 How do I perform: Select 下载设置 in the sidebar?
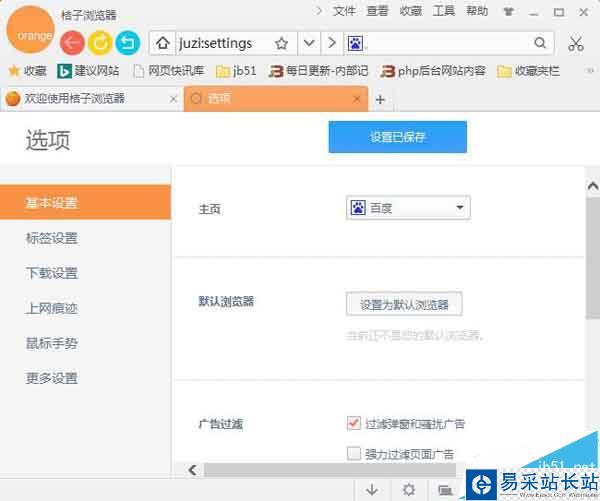tap(52, 273)
